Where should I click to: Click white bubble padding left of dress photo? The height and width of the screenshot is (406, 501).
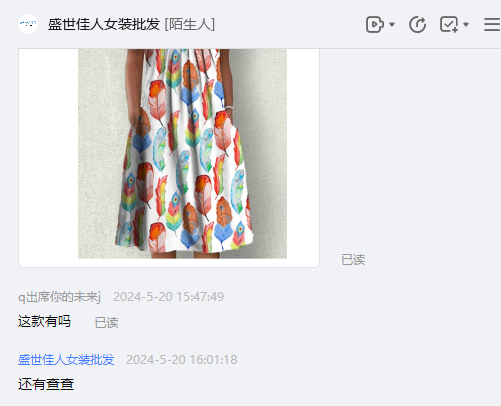(x=48, y=154)
